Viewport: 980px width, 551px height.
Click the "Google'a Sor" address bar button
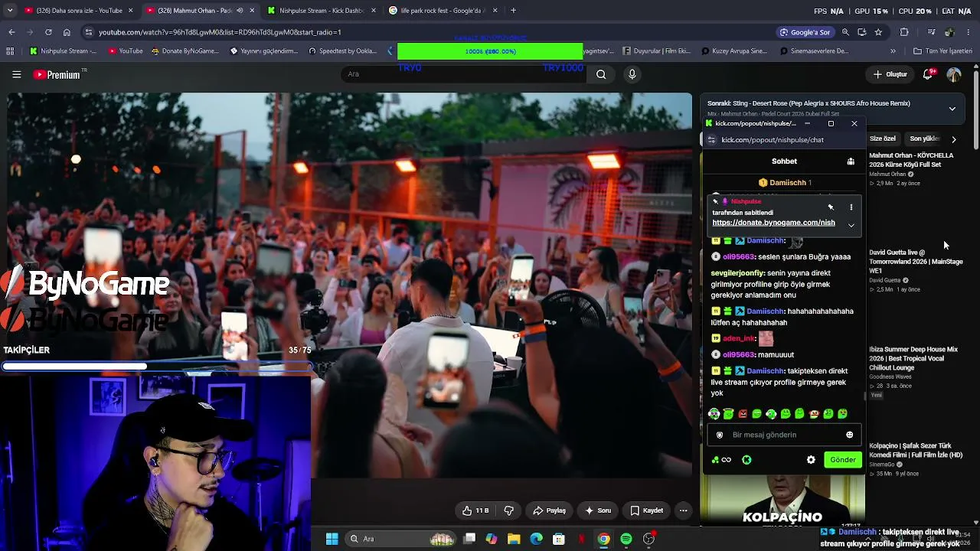(x=805, y=32)
